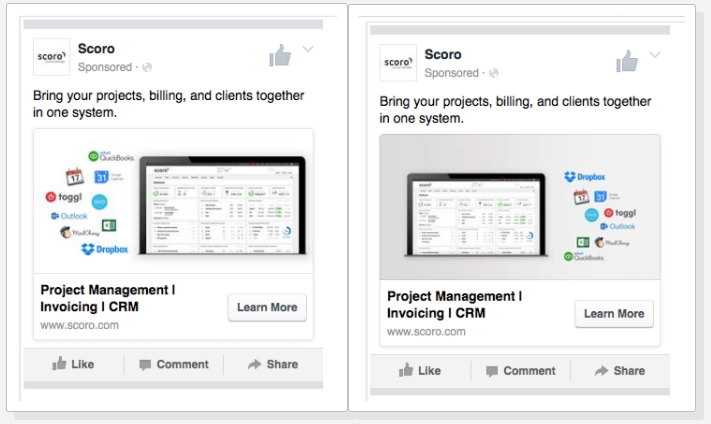
Task: Like the page via right ad thumbs-up icon
Action: click(x=627, y=62)
